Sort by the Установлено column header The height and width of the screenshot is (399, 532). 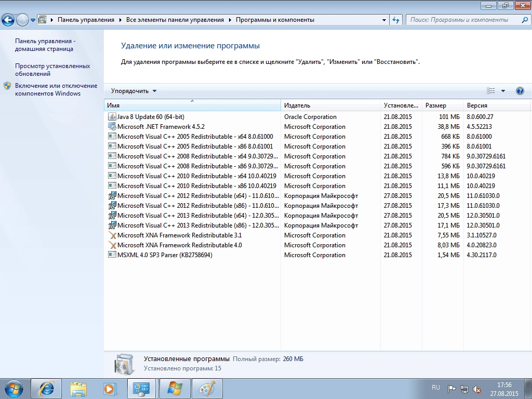pos(401,105)
